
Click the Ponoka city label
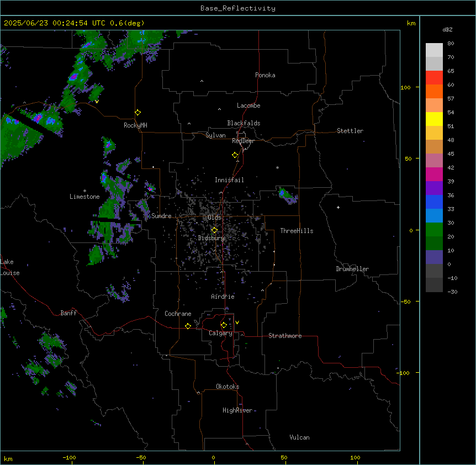coord(265,75)
